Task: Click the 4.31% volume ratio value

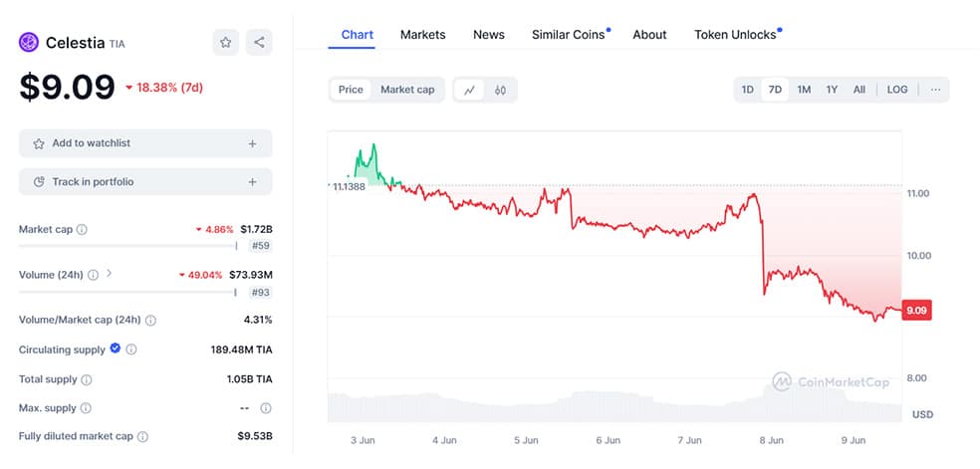Action: click(x=258, y=320)
